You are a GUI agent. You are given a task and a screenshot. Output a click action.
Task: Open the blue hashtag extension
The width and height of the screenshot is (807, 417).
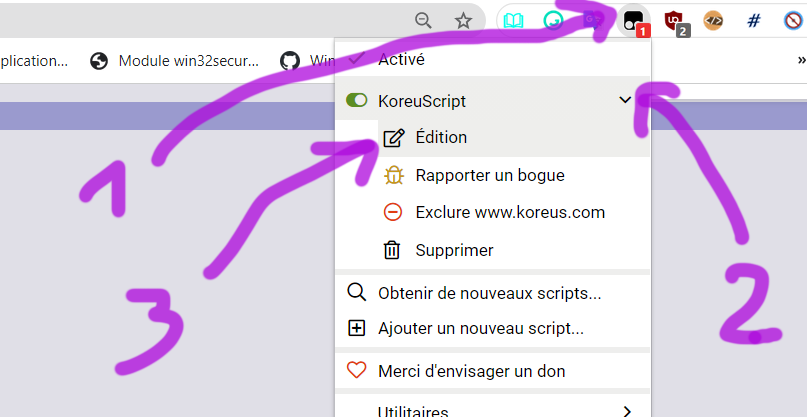pyautogui.click(x=754, y=21)
